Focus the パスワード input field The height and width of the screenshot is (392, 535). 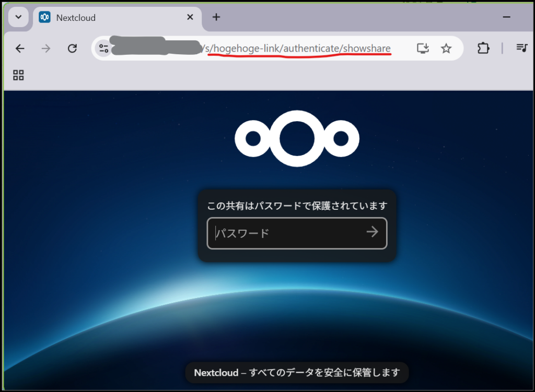pos(287,233)
